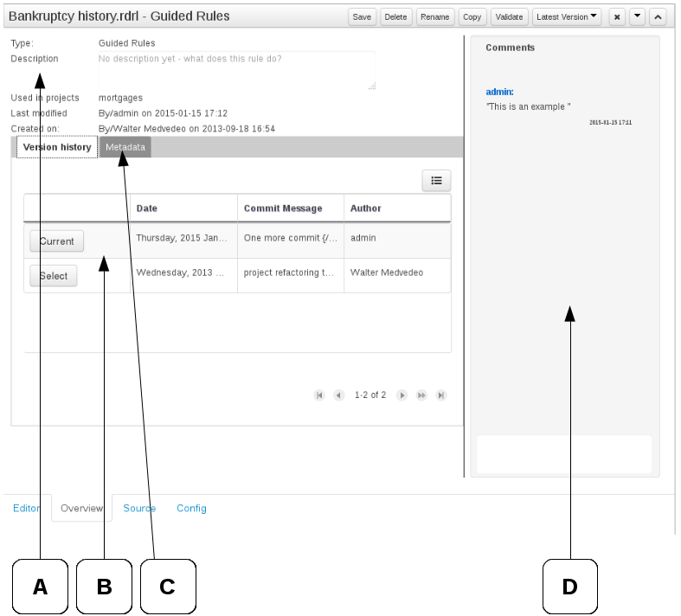Open the Latest Version dropdown

(x=567, y=16)
